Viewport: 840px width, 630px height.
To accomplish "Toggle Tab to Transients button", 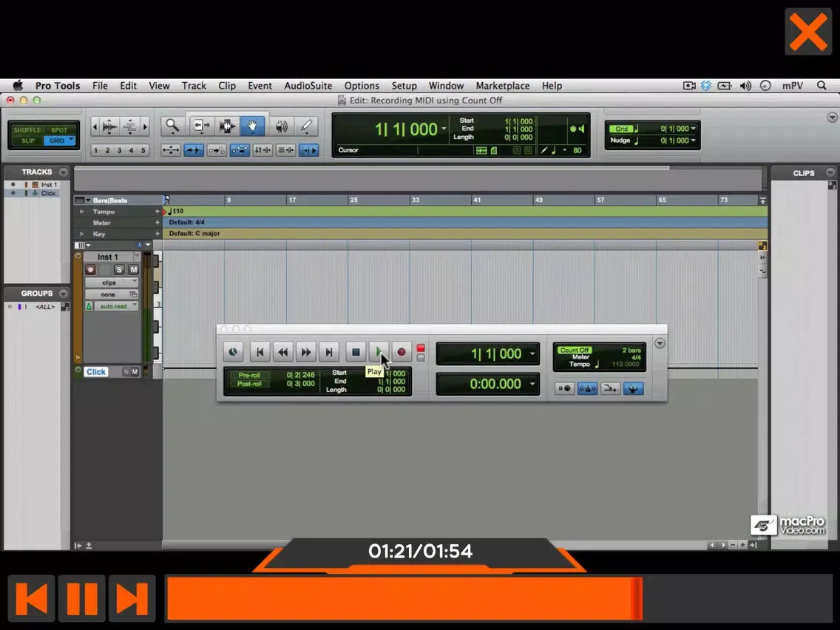I will tap(194, 151).
